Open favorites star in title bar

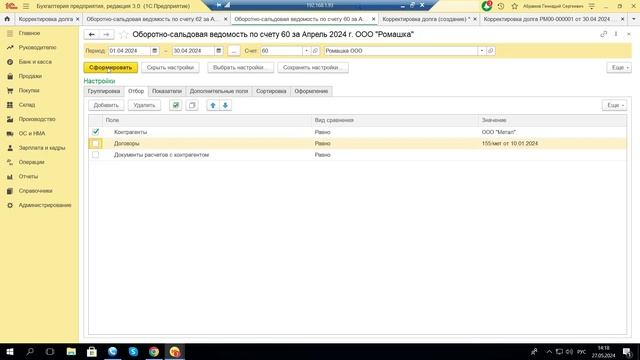[515, 6]
